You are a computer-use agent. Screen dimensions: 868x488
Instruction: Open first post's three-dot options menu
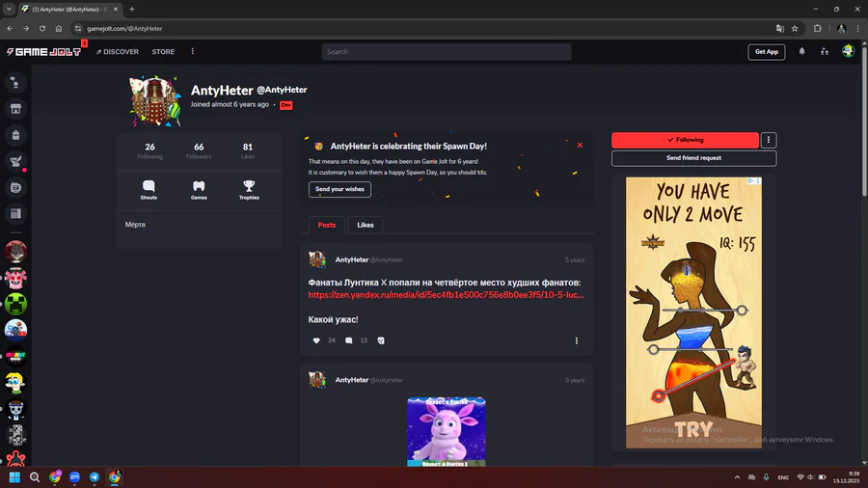[x=577, y=340]
